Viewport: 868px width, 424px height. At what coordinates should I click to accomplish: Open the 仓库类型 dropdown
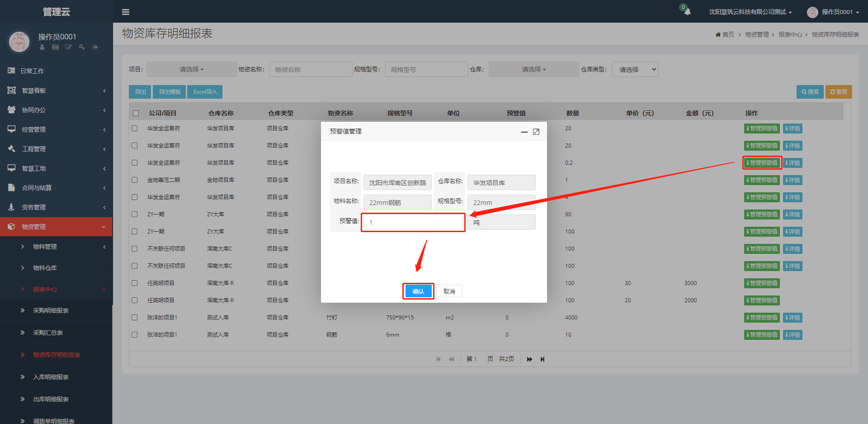tap(635, 69)
